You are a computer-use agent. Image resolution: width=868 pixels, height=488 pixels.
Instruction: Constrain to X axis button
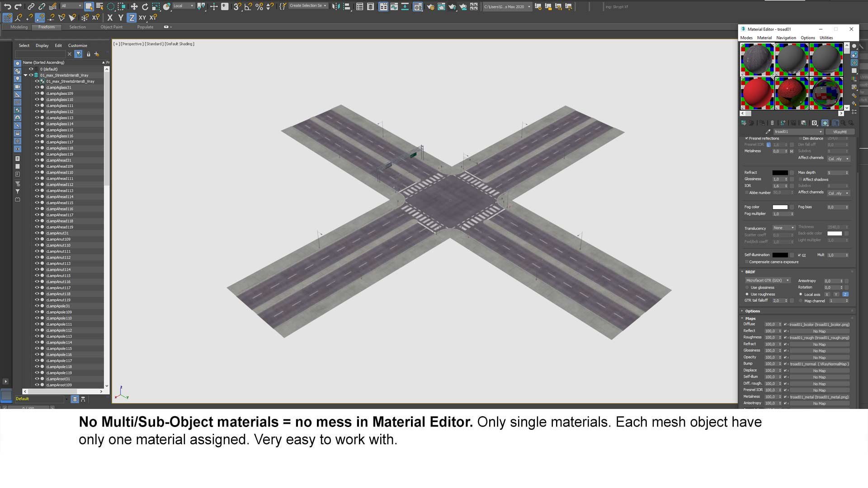point(110,18)
